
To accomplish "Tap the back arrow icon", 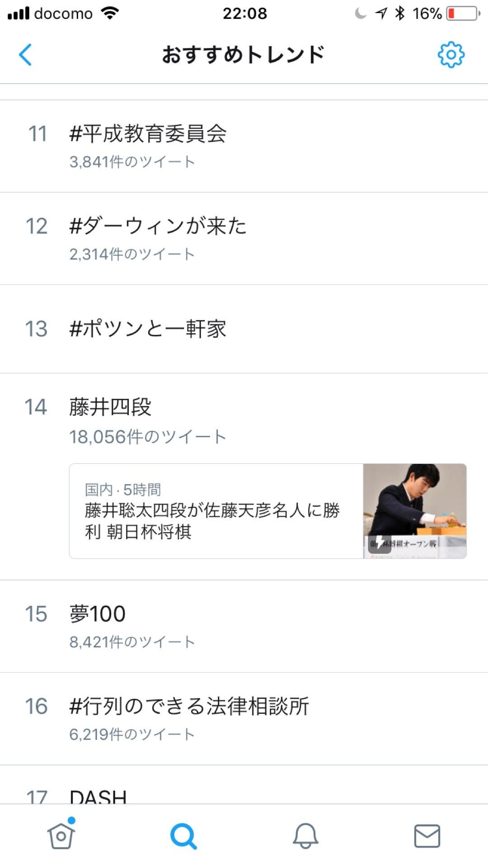I will (25, 55).
